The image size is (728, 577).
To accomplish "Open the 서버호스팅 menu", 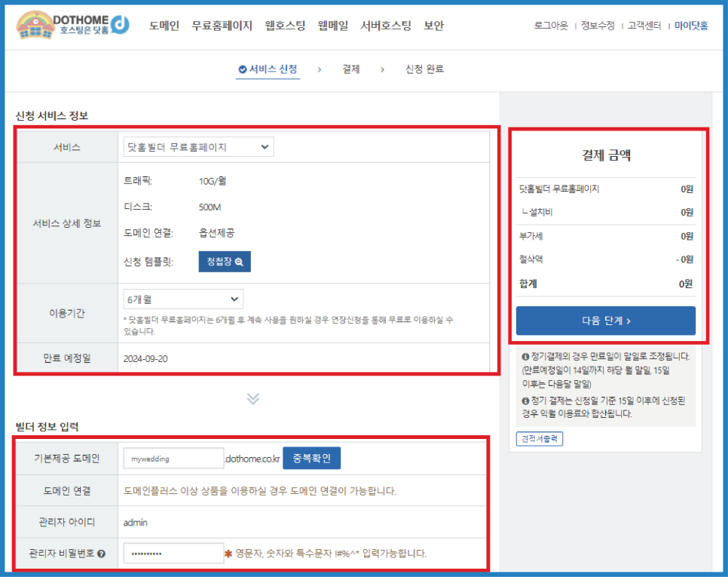I will [386, 26].
